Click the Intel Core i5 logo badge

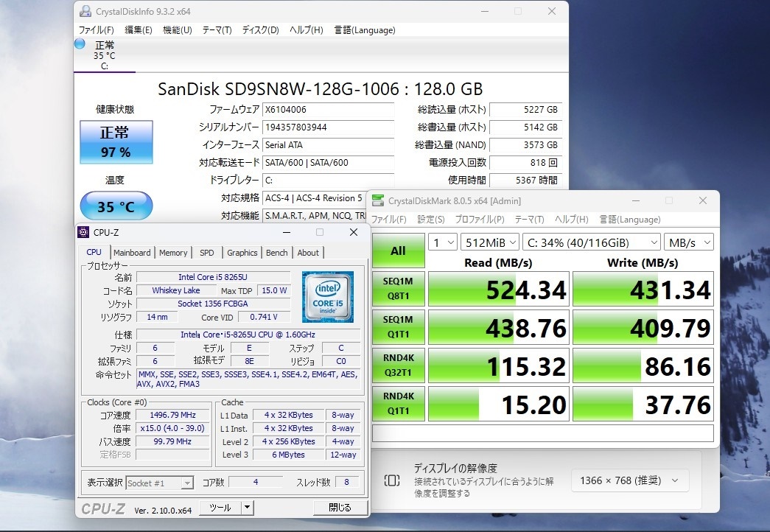(328, 297)
